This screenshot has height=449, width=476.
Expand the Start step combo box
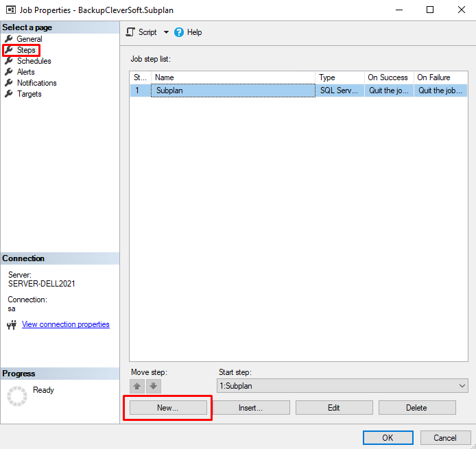coord(462,386)
